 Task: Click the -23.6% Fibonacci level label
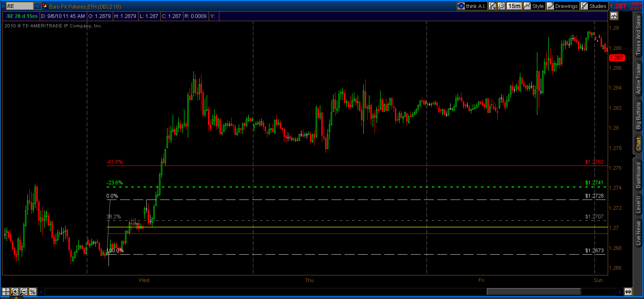tap(115, 183)
